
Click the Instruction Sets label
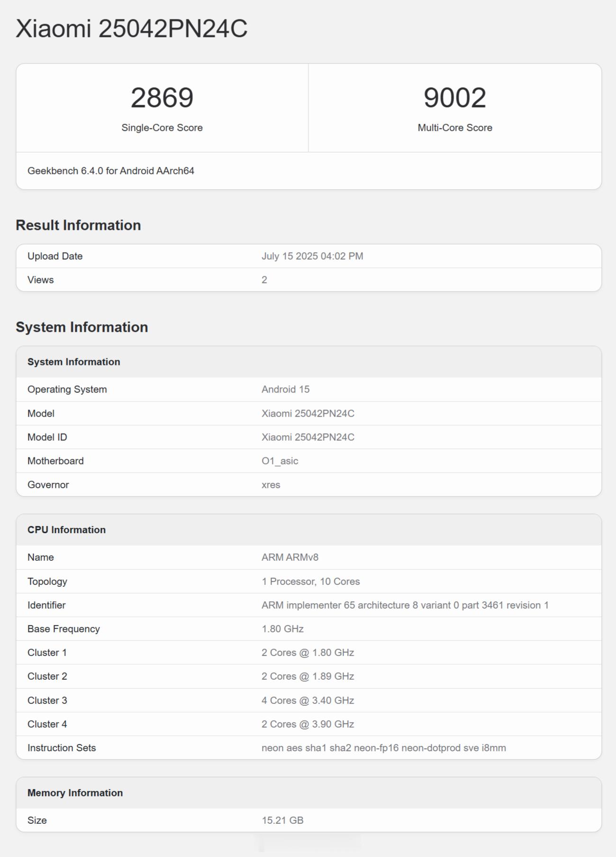click(x=62, y=748)
